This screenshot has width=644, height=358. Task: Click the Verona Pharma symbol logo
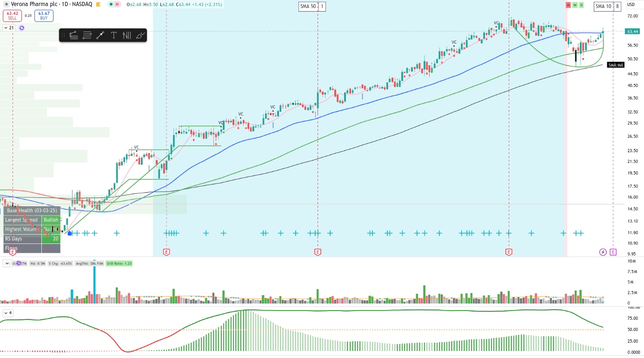7,4
